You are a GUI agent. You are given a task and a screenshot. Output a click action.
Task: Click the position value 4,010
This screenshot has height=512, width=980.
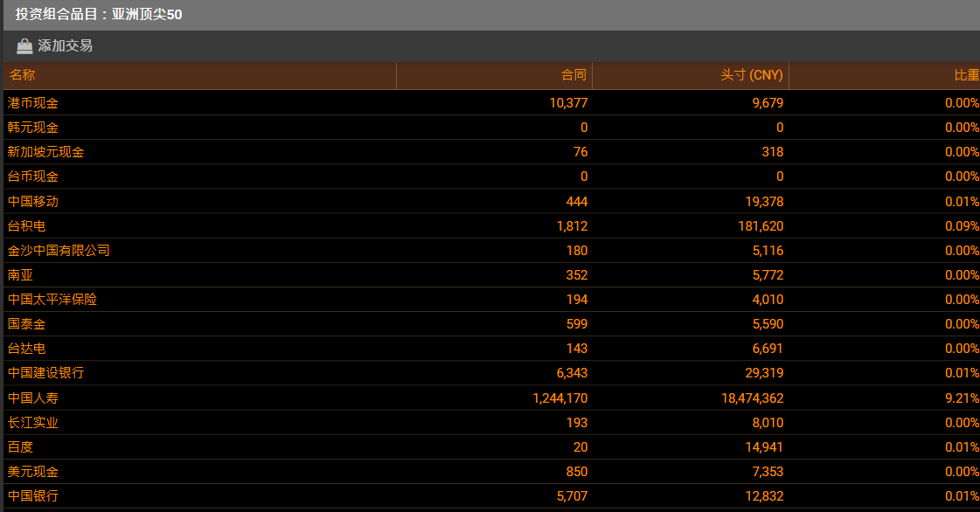pyautogui.click(x=768, y=299)
